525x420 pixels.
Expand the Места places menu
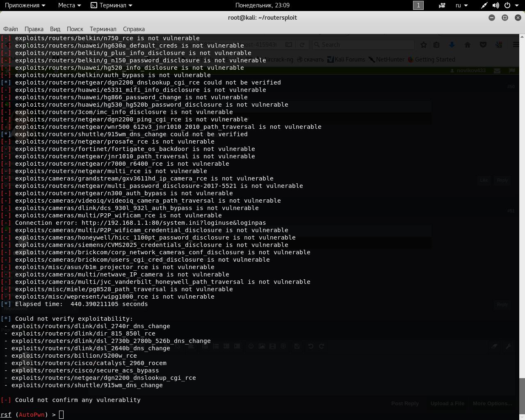(x=69, y=5)
